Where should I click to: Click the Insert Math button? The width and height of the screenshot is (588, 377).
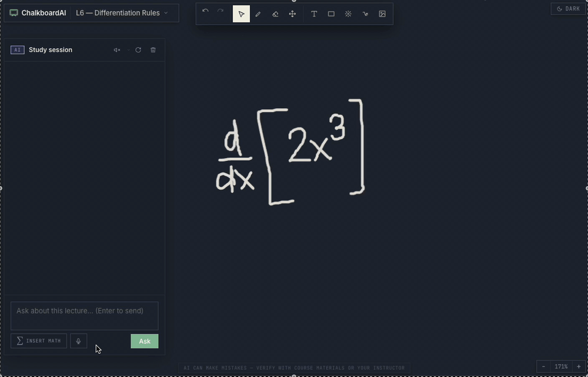[39, 341]
